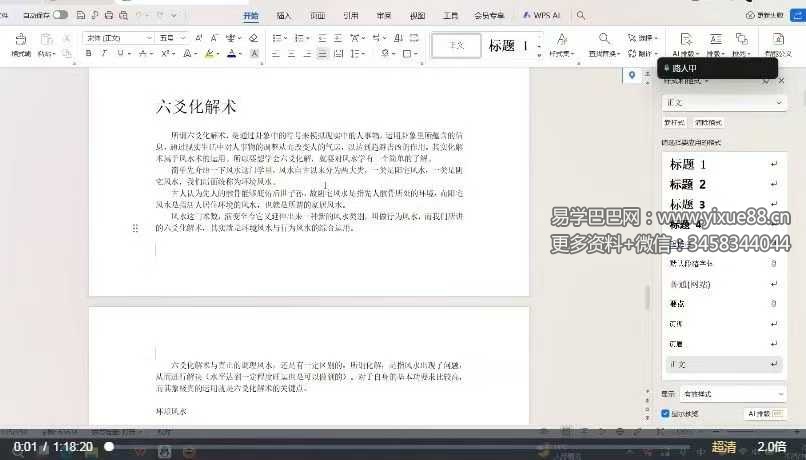This screenshot has width=806, height=460.
Task: Select the highlighted 正文 row in styles list
Action: click(x=724, y=364)
